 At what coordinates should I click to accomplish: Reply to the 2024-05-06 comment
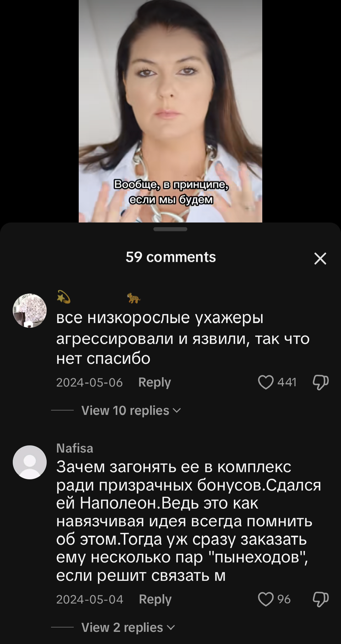point(155,382)
